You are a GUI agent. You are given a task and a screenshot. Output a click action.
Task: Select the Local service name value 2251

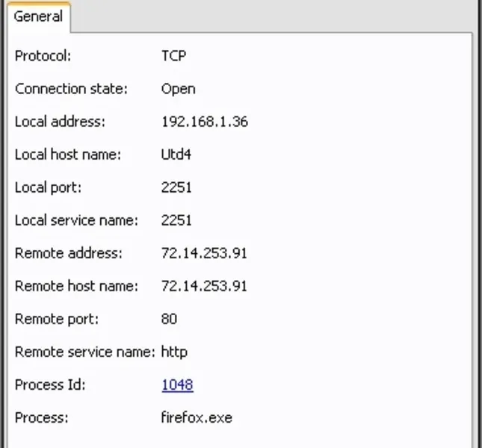[176, 220]
